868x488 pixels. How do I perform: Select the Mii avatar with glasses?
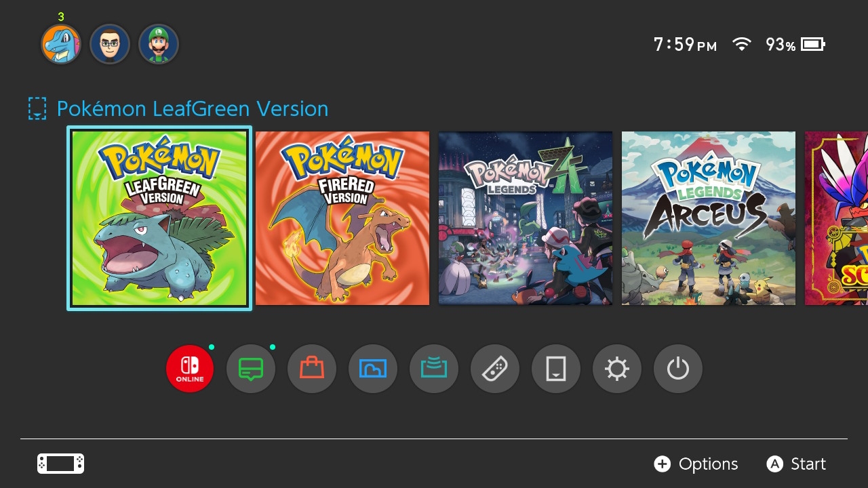pos(110,45)
